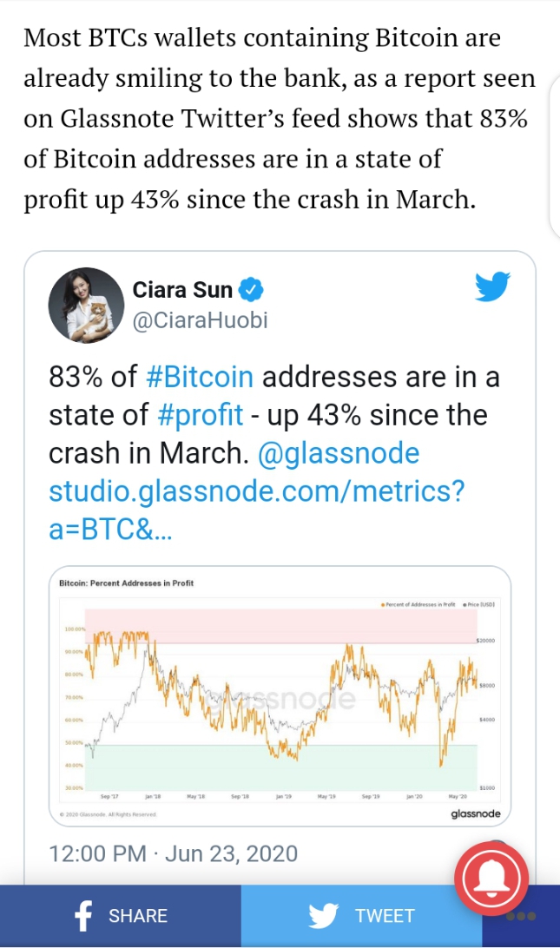560x948 pixels.
Task: Click the Ciara Sun display name
Action: coord(182,289)
